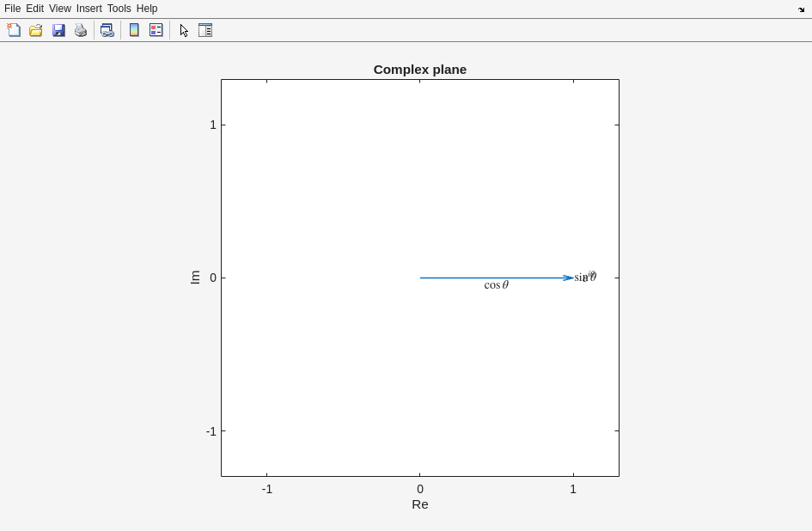Dock the figure using the corner arrow

801,9
